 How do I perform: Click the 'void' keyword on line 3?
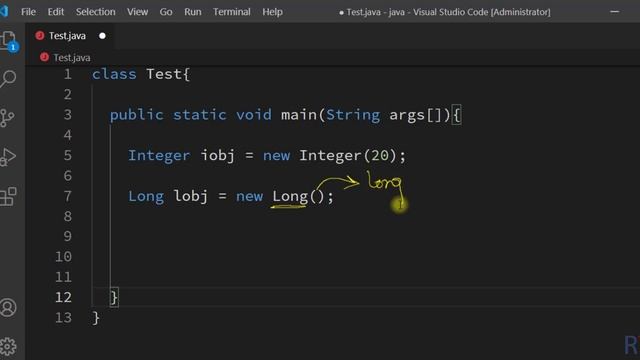pos(253,115)
